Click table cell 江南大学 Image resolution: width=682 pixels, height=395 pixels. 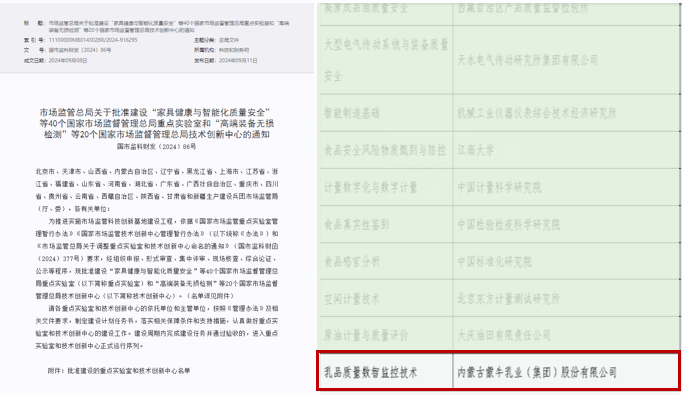click(566, 151)
